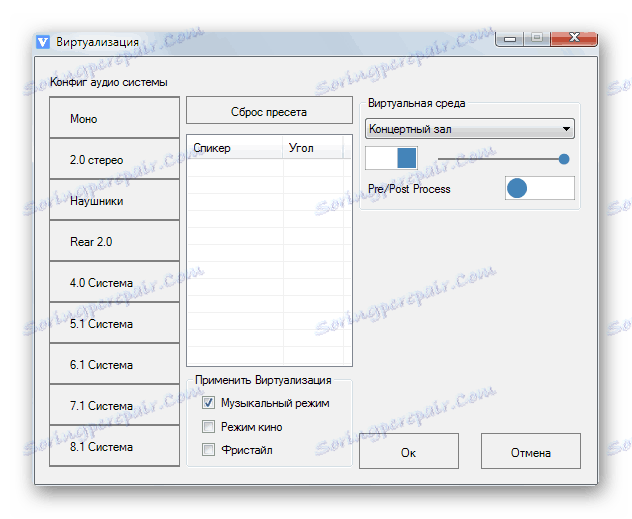The image size is (632, 519).
Task: Toggle the Pre/Post Process switch
Action: [540, 188]
